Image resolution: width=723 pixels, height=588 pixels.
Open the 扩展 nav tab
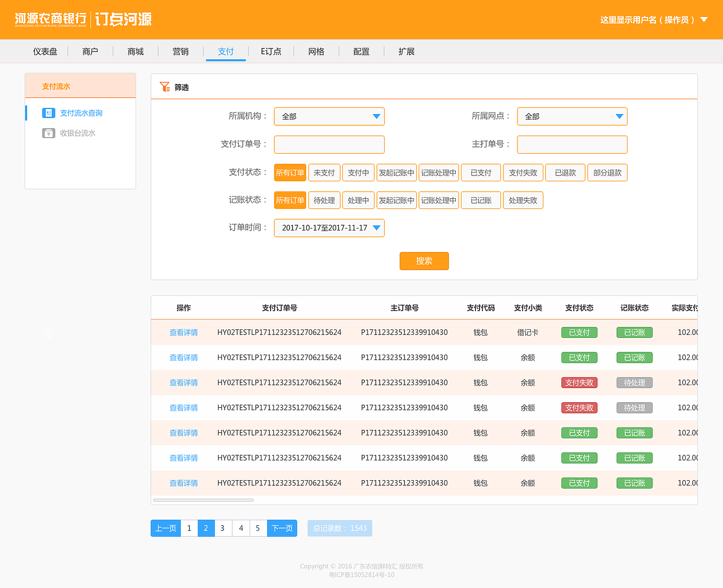[407, 51]
